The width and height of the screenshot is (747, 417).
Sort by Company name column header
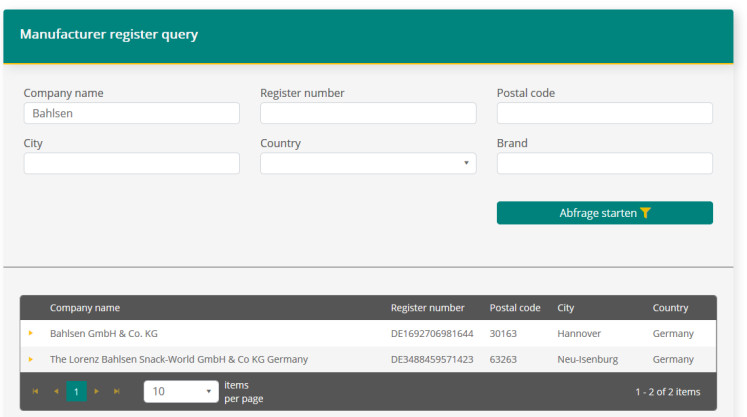pos(85,308)
